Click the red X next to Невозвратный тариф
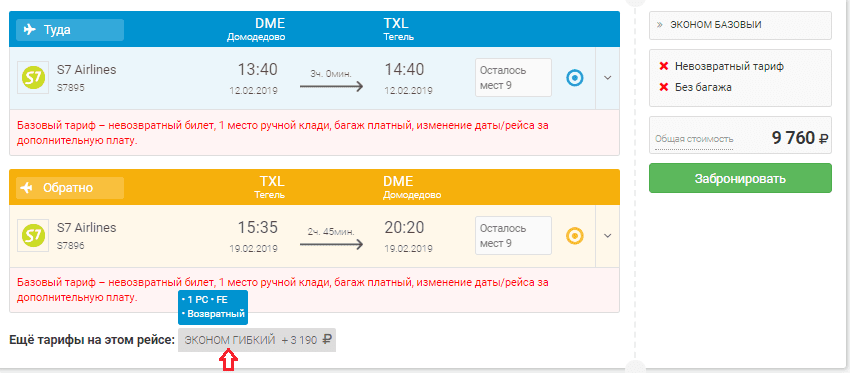 (x=664, y=66)
